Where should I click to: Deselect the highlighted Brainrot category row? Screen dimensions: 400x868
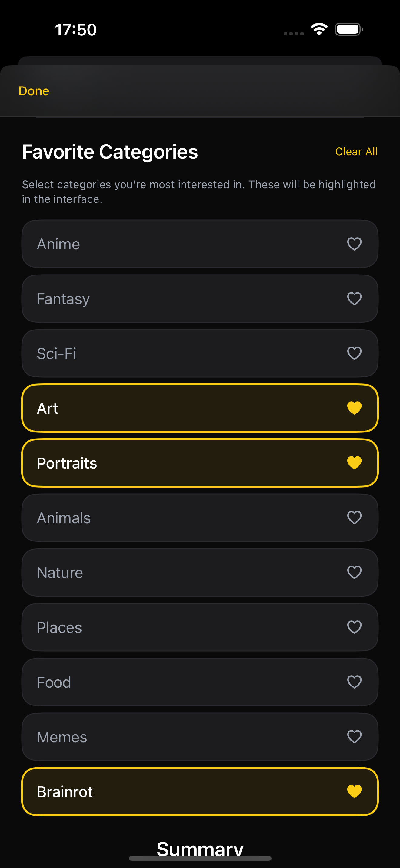[x=200, y=791]
